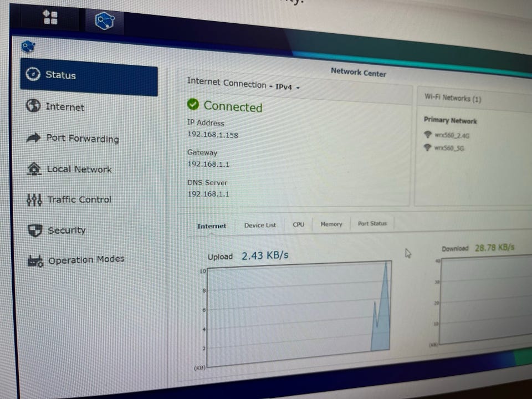Open the Port Forwarding settings

pos(83,138)
